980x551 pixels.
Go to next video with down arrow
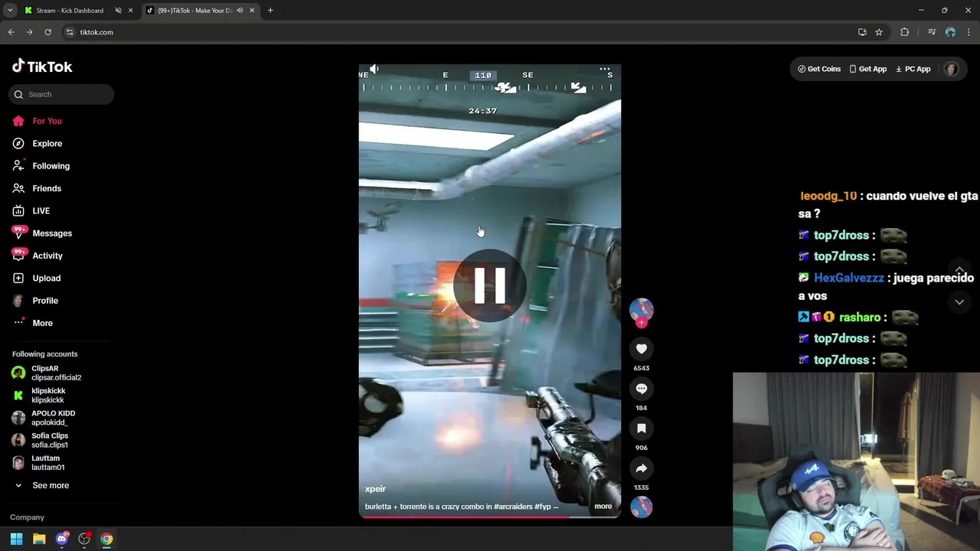click(x=959, y=302)
